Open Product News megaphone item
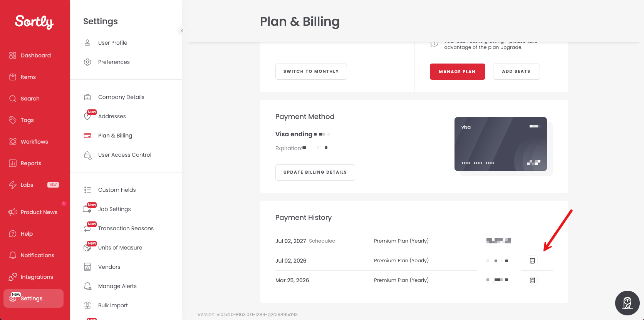Viewport: 644px width, 320px height. click(34, 212)
